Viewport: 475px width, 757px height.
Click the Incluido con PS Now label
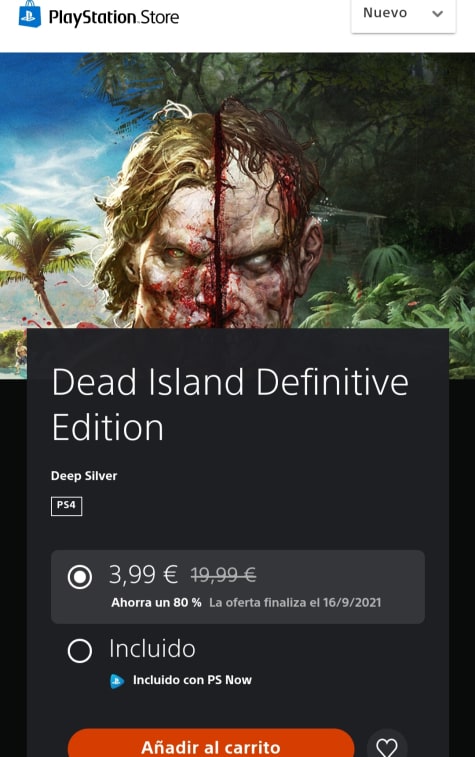[x=192, y=680]
